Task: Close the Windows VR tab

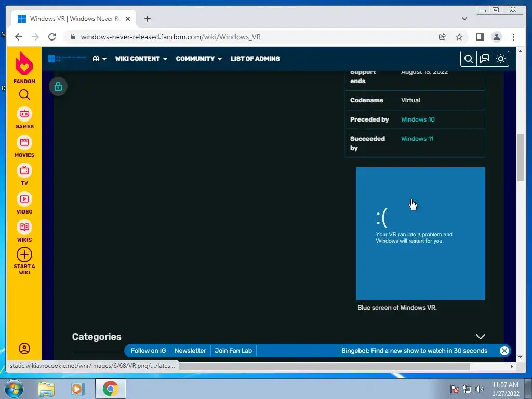Action: (128, 19)
